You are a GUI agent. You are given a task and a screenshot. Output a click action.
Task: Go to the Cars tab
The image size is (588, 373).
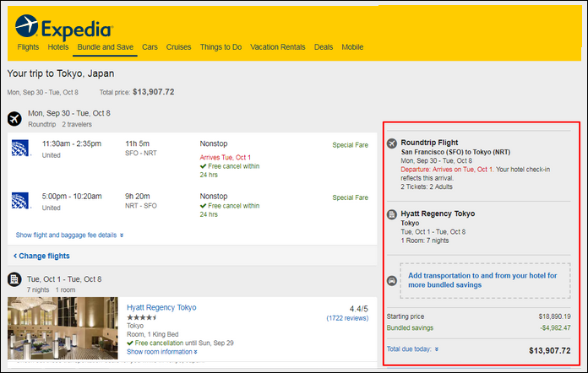pyautogui.click(x=150, y=47)
